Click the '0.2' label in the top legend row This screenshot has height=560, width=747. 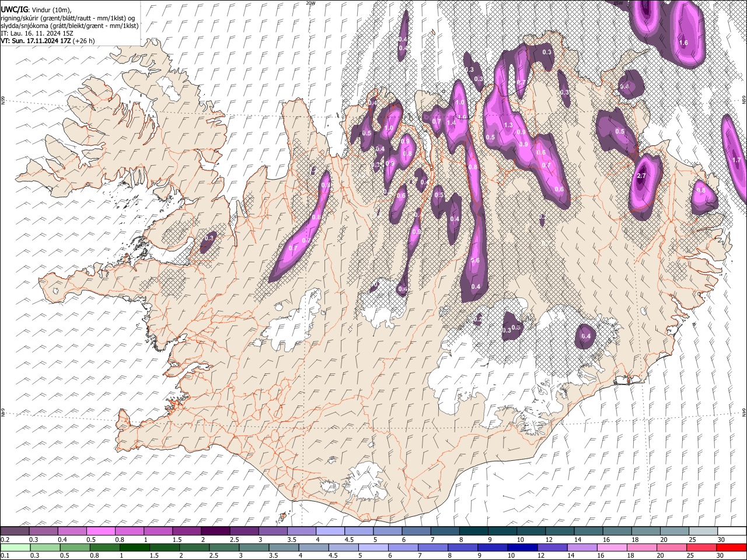(x=5, y=539)
